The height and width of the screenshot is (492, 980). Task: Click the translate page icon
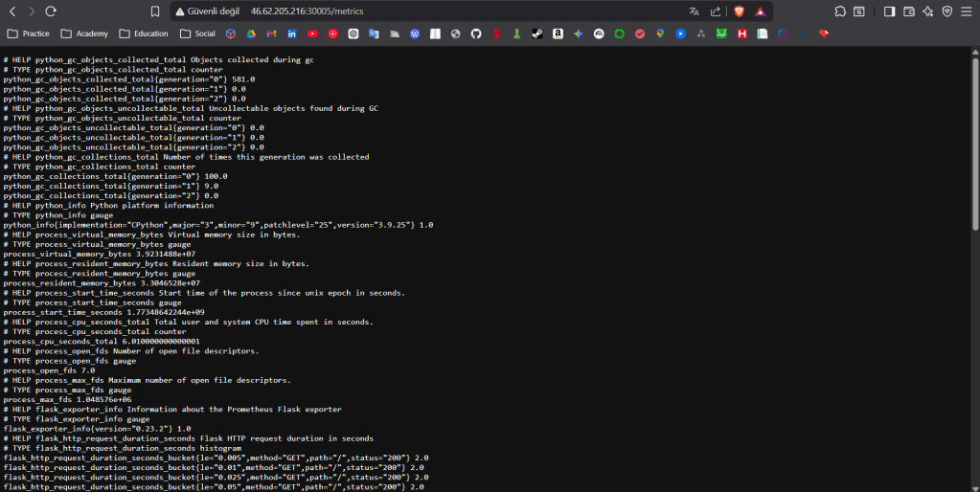point(694,11)
